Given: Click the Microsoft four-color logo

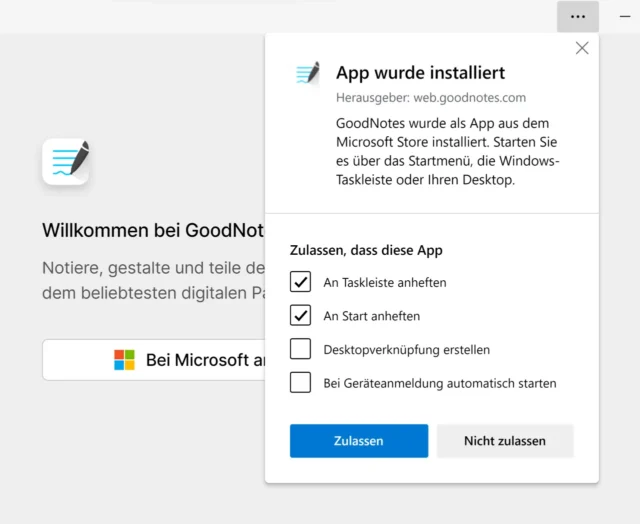Looking at the screenshot, I should pos(124,360).
